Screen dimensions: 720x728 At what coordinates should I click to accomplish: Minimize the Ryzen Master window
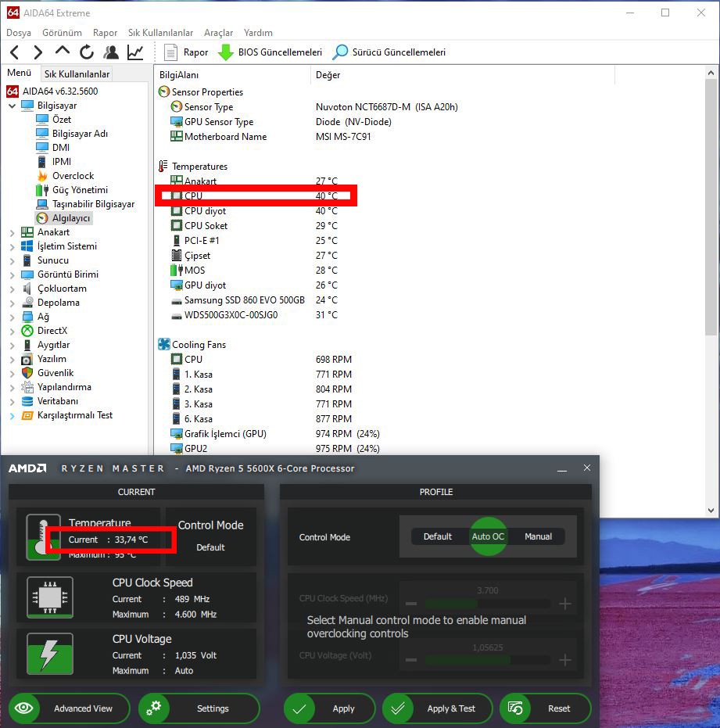562,469
